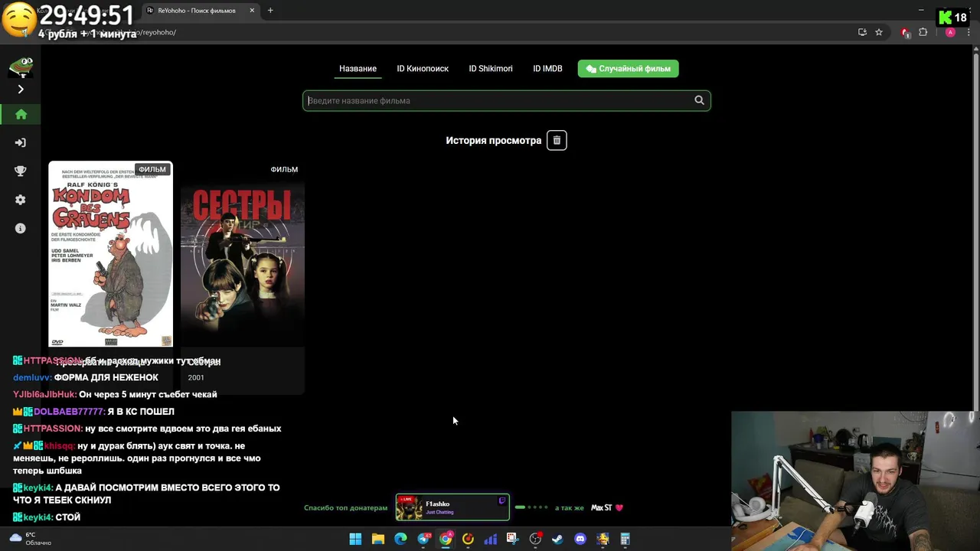Switch to Chrome in taskbar
The width and height of the screenshot is (980, 551).
[x=446, y=539]
